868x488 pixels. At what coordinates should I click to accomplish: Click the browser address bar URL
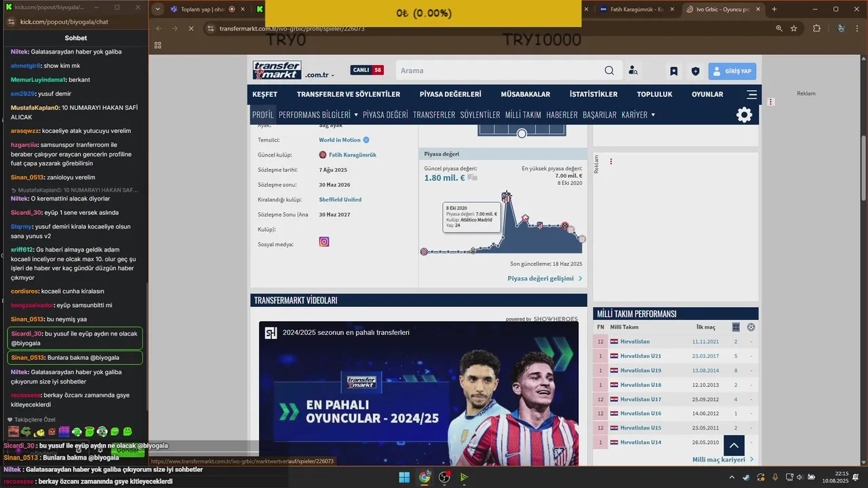[292, 28]
